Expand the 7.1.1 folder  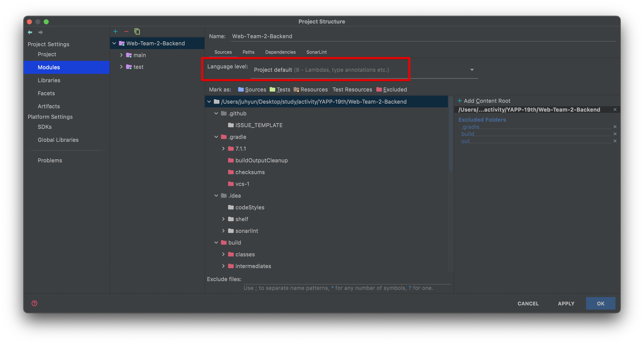pyautogui.click(x=223, y=149)
